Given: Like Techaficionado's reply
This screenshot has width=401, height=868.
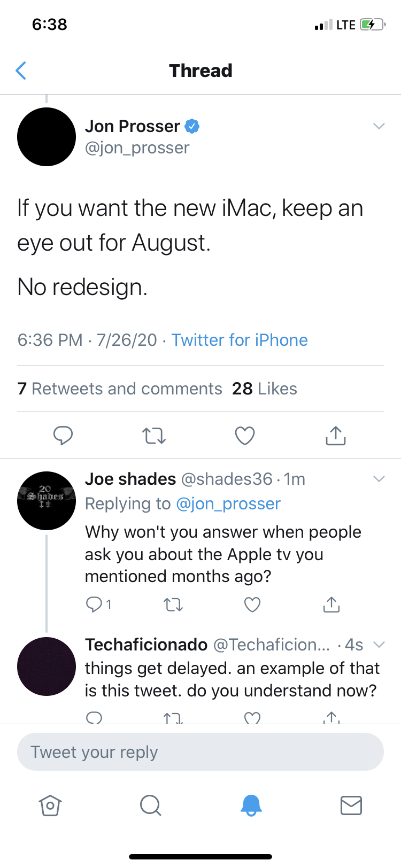Looking at the screenshot, I should point(252,718).
